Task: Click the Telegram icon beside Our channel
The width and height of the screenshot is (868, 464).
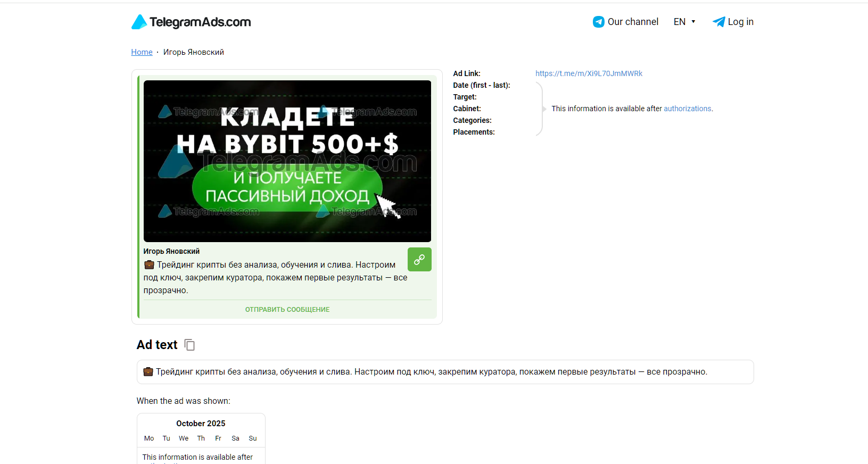Action: (599, 22)
